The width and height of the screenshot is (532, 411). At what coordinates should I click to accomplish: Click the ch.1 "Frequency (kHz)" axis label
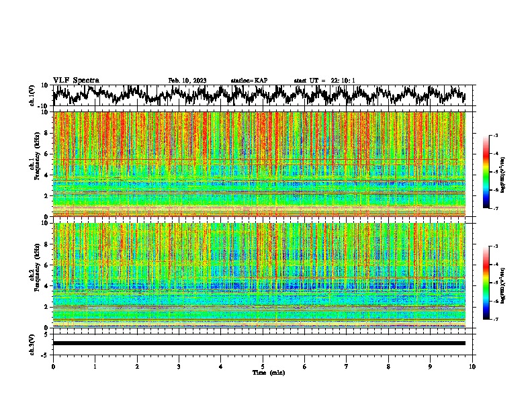coord(37,156)
